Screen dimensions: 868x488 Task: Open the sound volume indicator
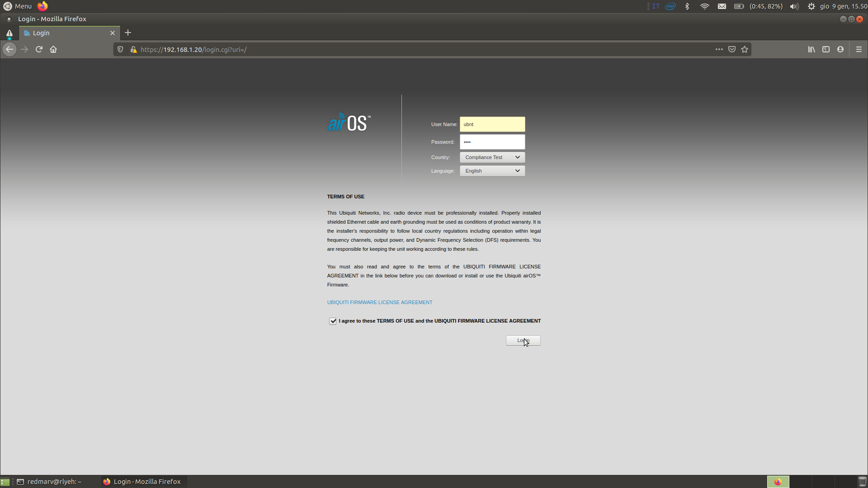[794, 6]
